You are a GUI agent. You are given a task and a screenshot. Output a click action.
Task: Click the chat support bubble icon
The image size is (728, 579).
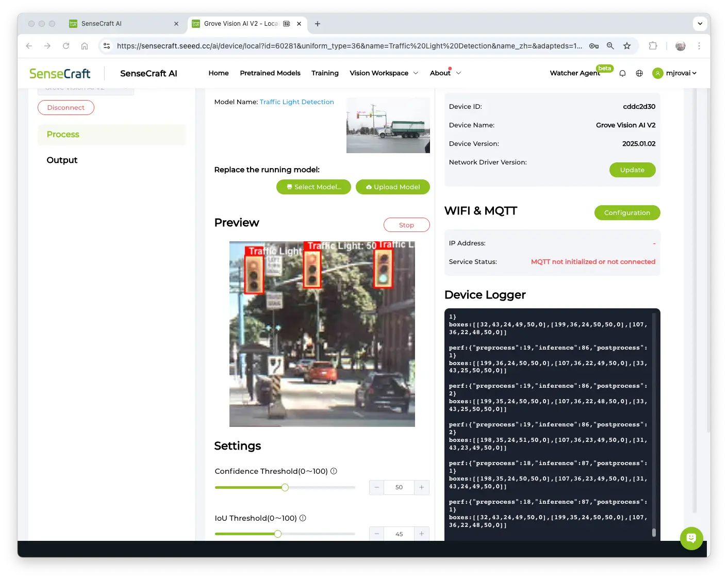[x=691, y=538]
